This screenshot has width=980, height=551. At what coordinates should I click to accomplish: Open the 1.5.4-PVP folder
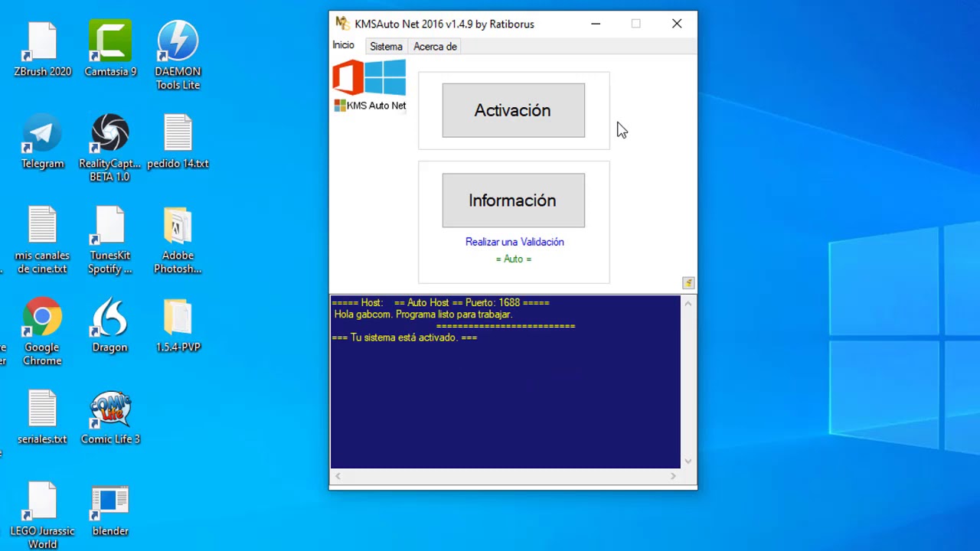178,325
